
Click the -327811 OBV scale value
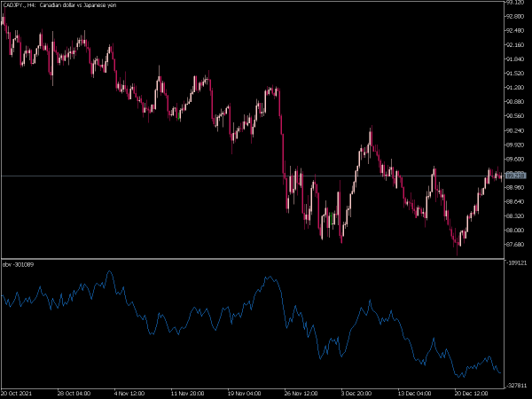pyautogui.click(x=516, y=385)
